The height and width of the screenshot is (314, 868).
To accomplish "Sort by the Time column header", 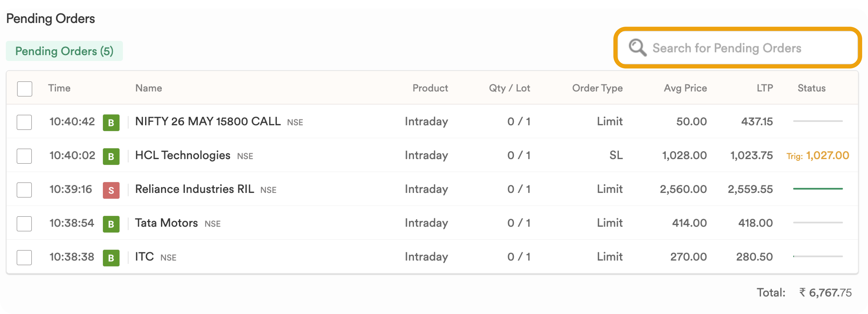I will point(59,88).
